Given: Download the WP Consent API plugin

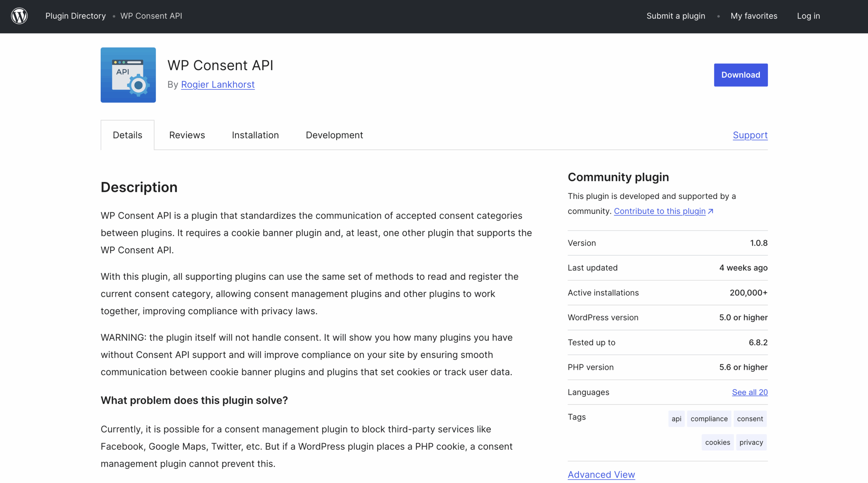Looking at the screenshot, I should coord(741,75).
